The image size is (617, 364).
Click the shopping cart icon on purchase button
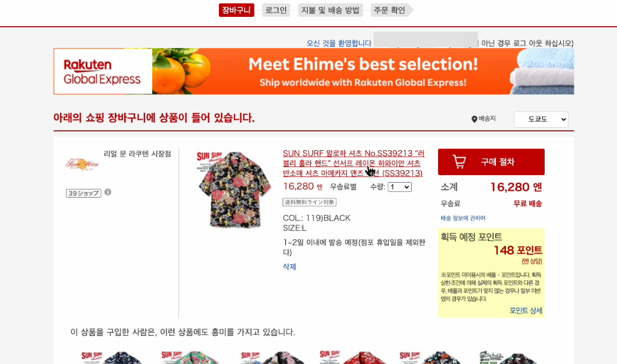click(459, 161)
